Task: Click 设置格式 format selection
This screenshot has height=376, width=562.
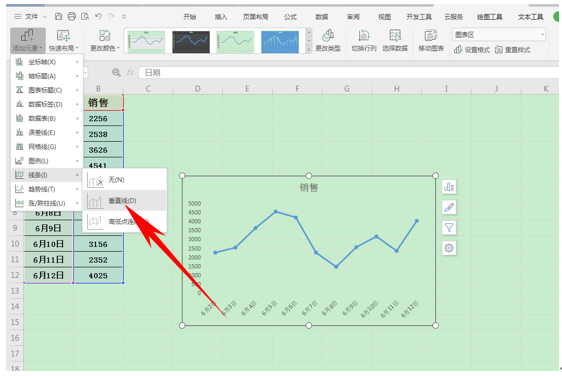Action: coord(472,50)
